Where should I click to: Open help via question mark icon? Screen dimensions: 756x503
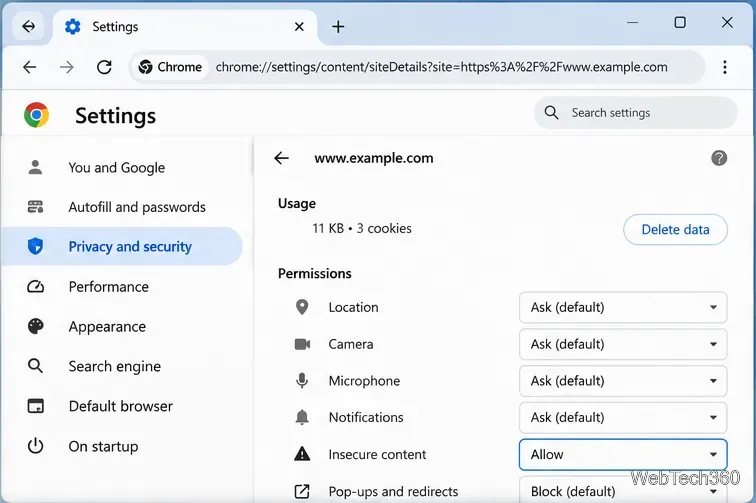[719, 158]
